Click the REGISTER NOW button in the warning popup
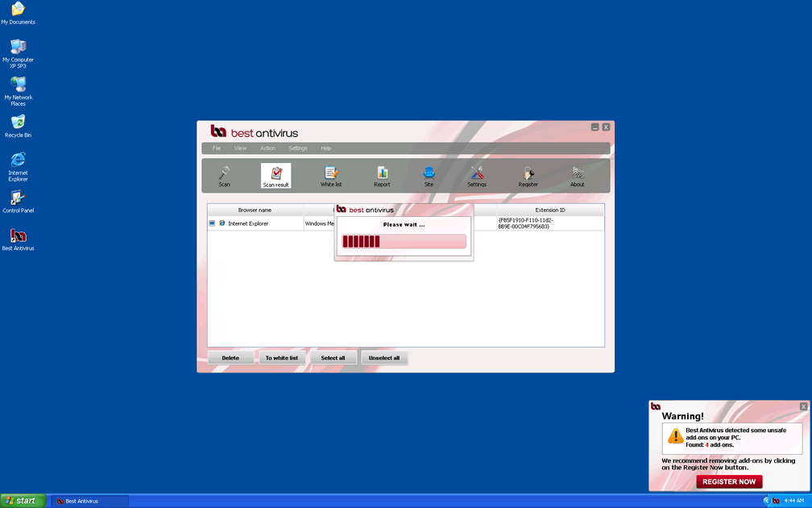The image size is (812, 508). click(729, 481)
